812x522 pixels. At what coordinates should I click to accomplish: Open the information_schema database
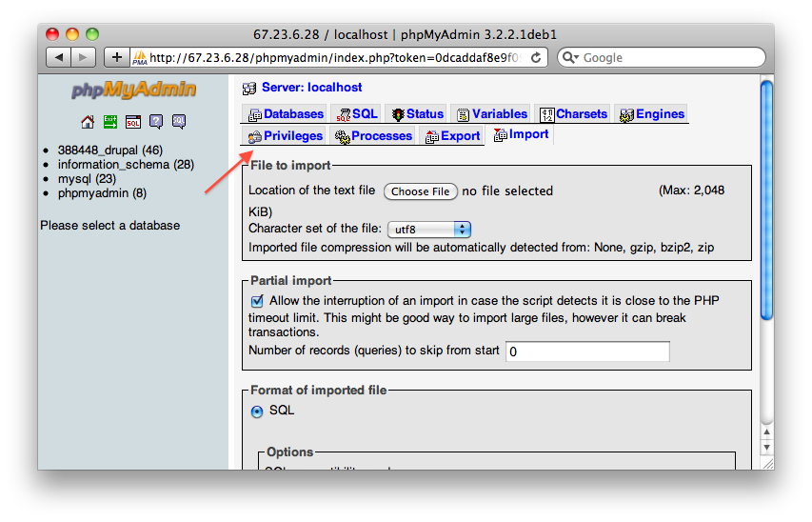click(126, 165)
